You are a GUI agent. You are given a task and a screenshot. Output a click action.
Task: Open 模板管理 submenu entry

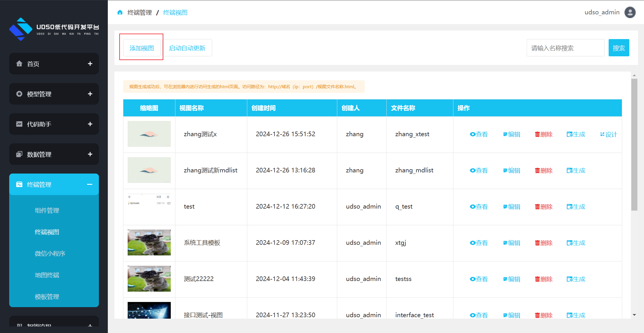tap(47, 297)
